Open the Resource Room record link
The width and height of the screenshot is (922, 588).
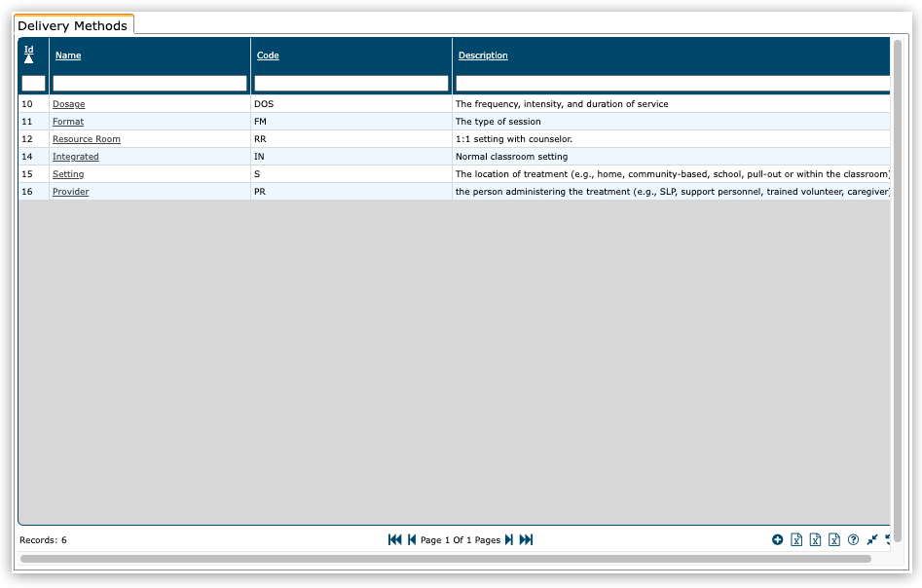click(x=87, y=139)
